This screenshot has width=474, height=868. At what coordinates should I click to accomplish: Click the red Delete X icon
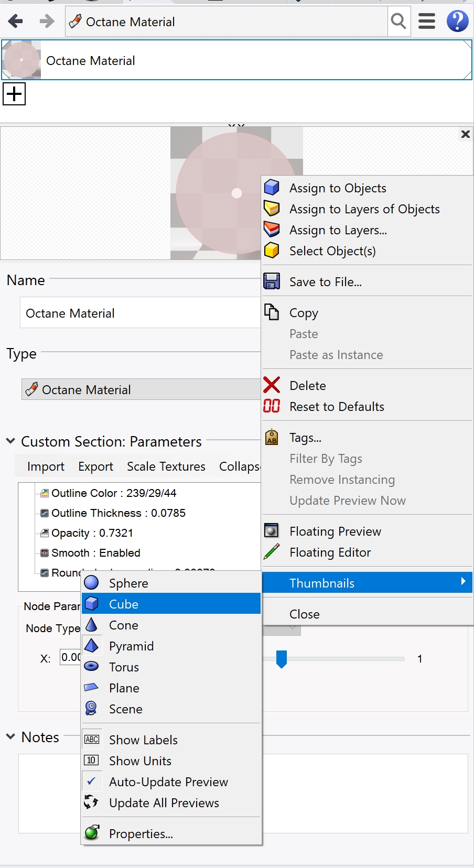272,385
